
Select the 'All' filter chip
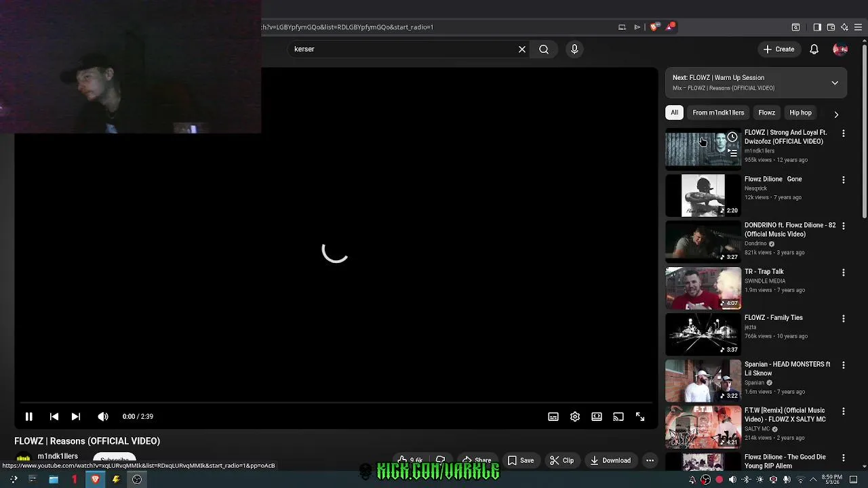coord(674,113)
